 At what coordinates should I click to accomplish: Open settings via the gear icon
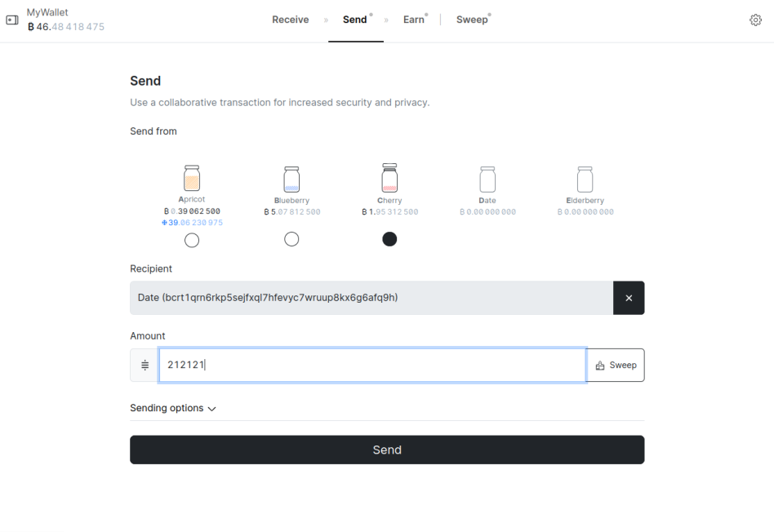755,20
